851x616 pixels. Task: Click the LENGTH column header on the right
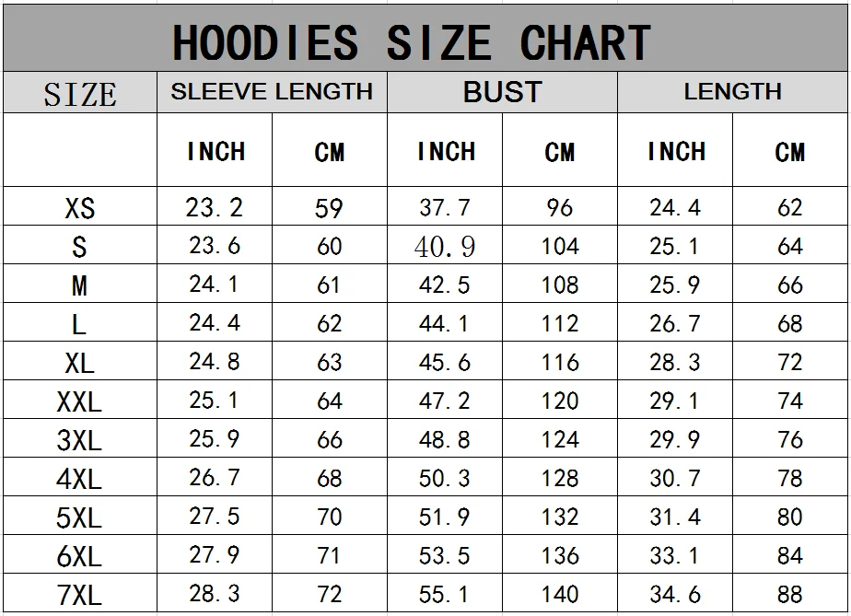pyautogui.click(x=732, y=92)
